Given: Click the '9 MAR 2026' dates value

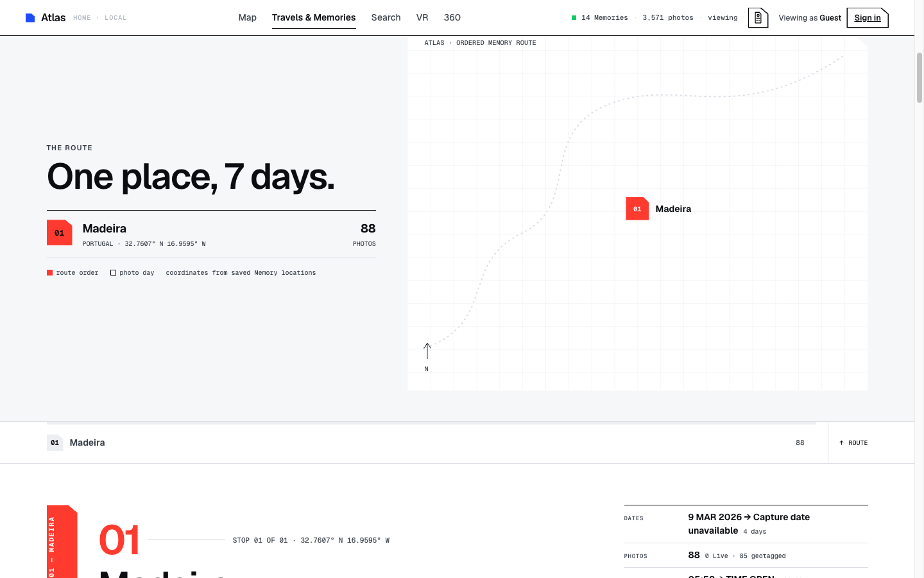Looking at the screenshot, I should (x=715, y=517).
